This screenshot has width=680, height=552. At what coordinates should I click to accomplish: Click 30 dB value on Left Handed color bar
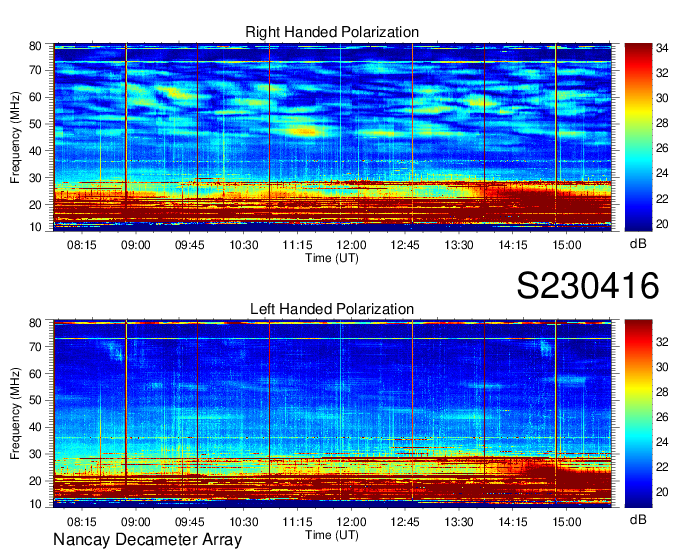click(x=662, y=367)
